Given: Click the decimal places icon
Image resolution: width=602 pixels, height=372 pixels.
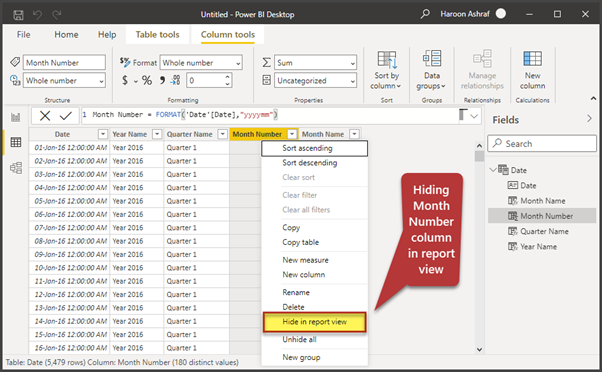Looking at the screenshot, I should click(175, 80).
